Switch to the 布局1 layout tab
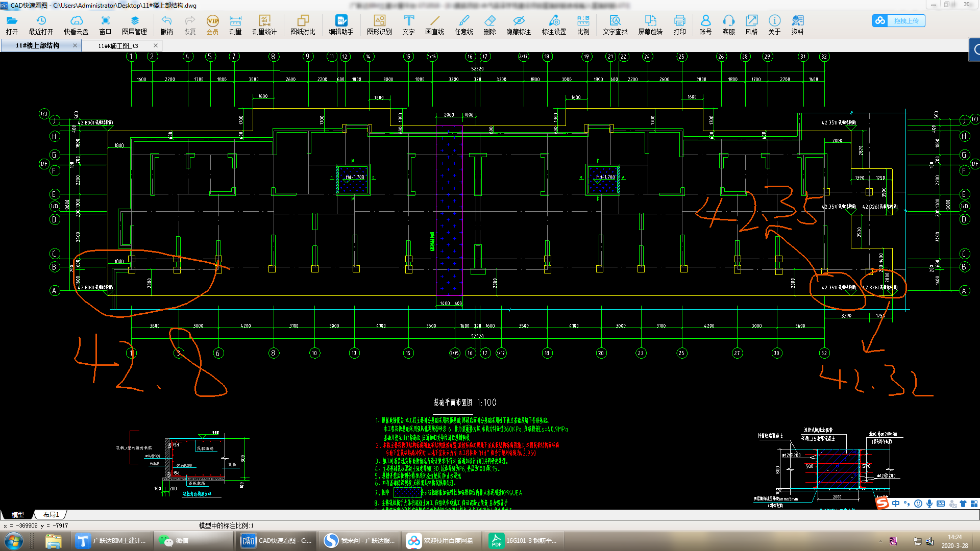This screenshot has width=980, height=551. coord(51,515)
